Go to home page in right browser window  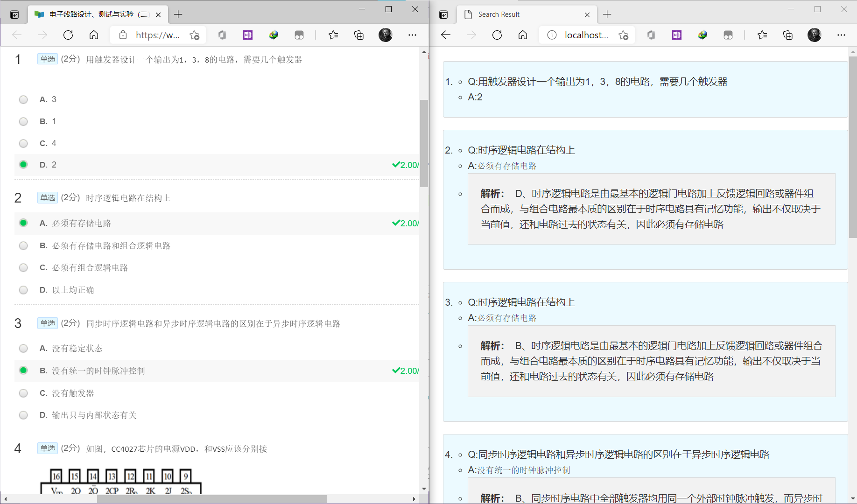(523, 35)
